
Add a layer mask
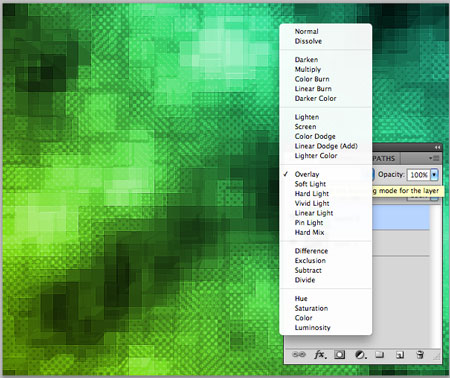(340, 354)
